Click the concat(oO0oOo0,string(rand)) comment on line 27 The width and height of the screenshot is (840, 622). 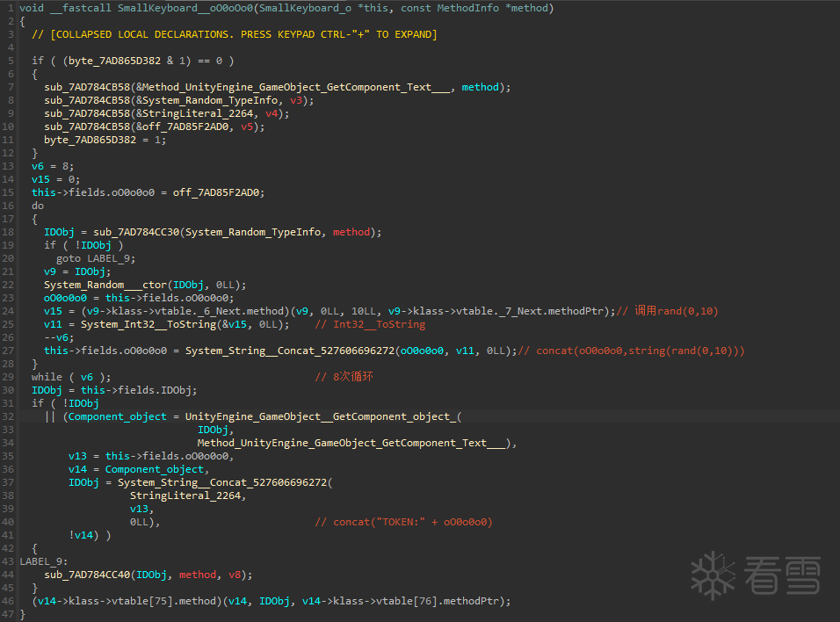click(x=632, y=351)
